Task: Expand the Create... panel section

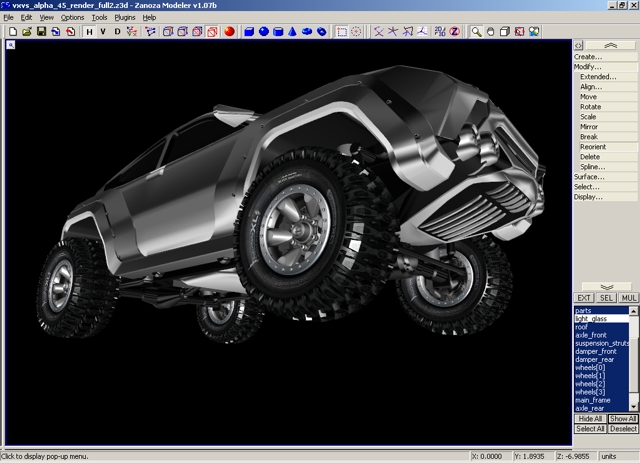Action: click(588, 57)
